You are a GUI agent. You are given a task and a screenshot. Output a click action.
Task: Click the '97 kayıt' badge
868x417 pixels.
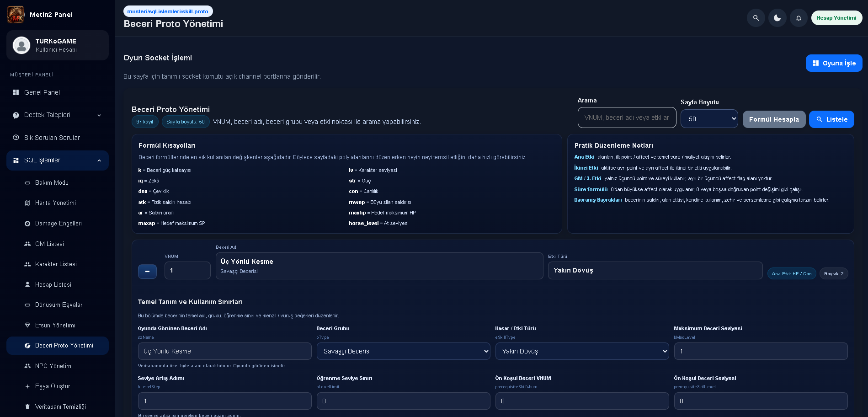(x=145, y=122)
